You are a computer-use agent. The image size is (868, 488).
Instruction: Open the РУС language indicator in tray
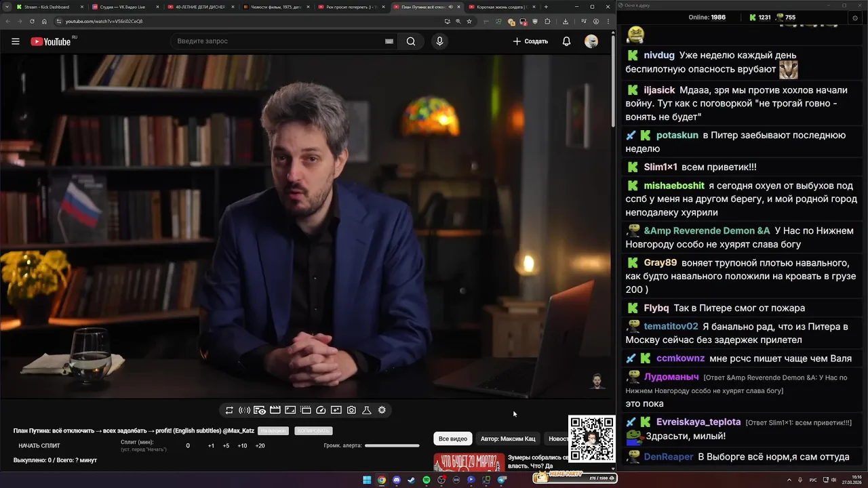point(813,480)
